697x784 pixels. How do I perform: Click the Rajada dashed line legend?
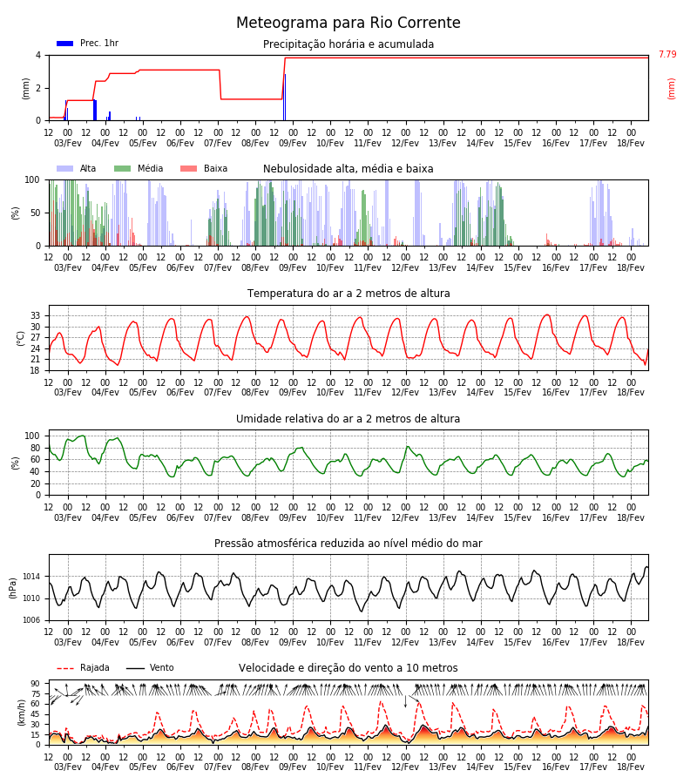pyautogui.click(x=65, y=668)
